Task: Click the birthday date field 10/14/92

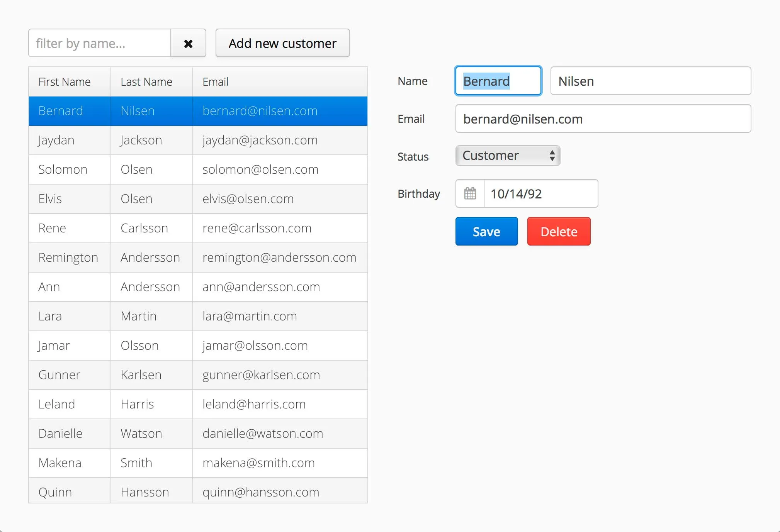Action: click(540, 193)
